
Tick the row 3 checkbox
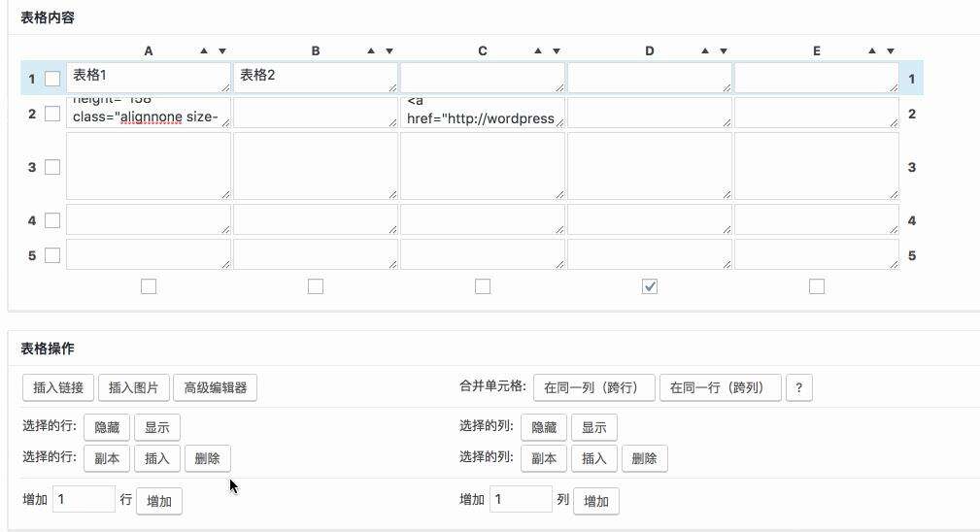tap(52, 167)
